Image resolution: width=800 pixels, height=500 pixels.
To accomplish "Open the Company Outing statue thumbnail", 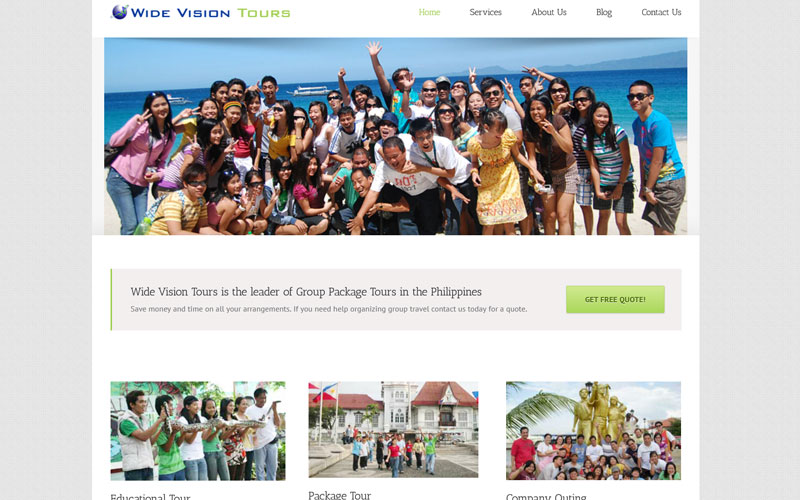I will [593, 431].
